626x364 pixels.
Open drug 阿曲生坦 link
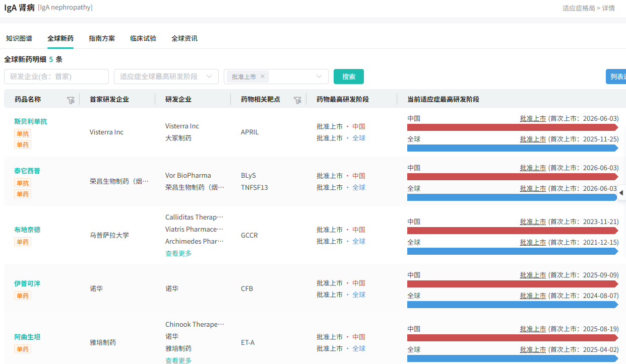pyautogui.click(x=27, y=337)
